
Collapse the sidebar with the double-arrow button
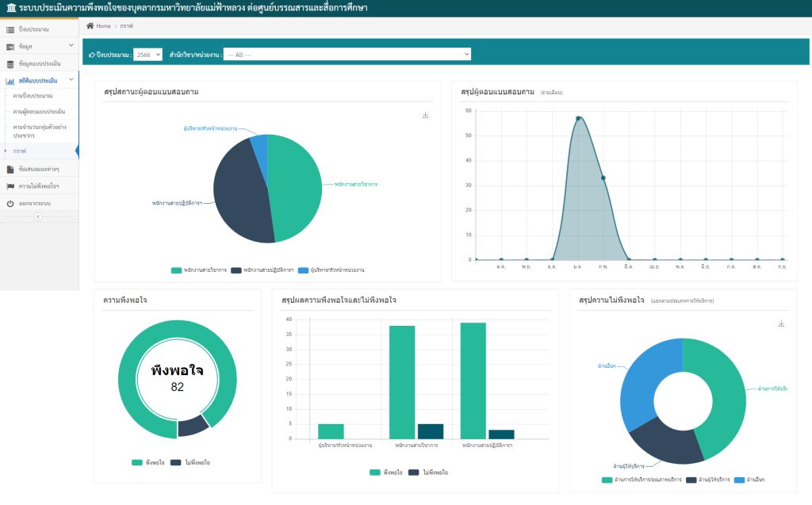tap(38, 216)
